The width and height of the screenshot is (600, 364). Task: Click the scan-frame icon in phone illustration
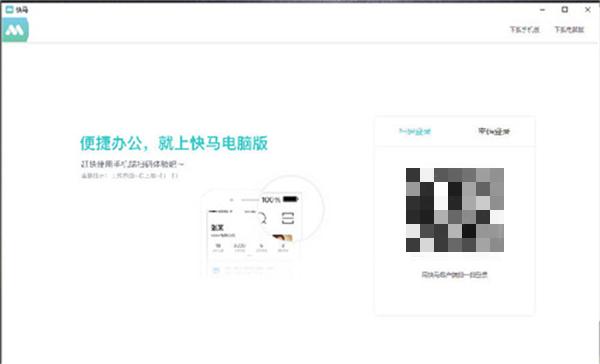[x=288, y=218]
